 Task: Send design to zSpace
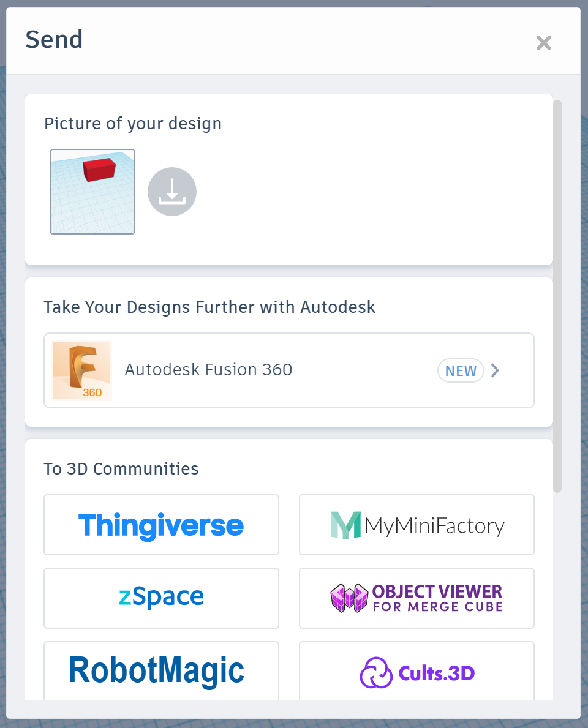(x=161, y=598)
